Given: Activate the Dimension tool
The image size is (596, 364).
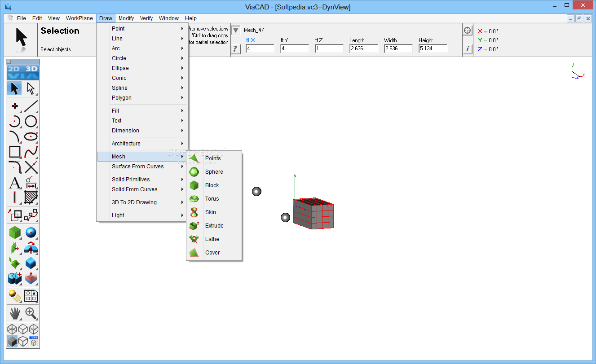Looking at the screenshot, I should click(31, 182).
